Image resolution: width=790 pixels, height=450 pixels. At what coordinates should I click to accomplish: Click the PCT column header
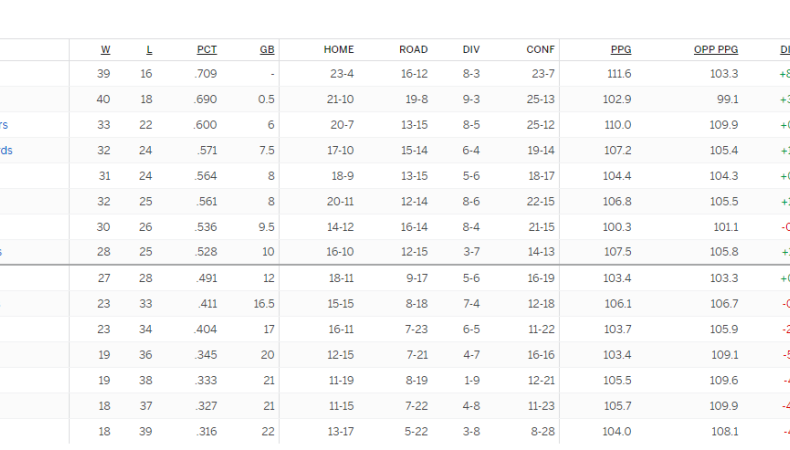tap(206, 50)
